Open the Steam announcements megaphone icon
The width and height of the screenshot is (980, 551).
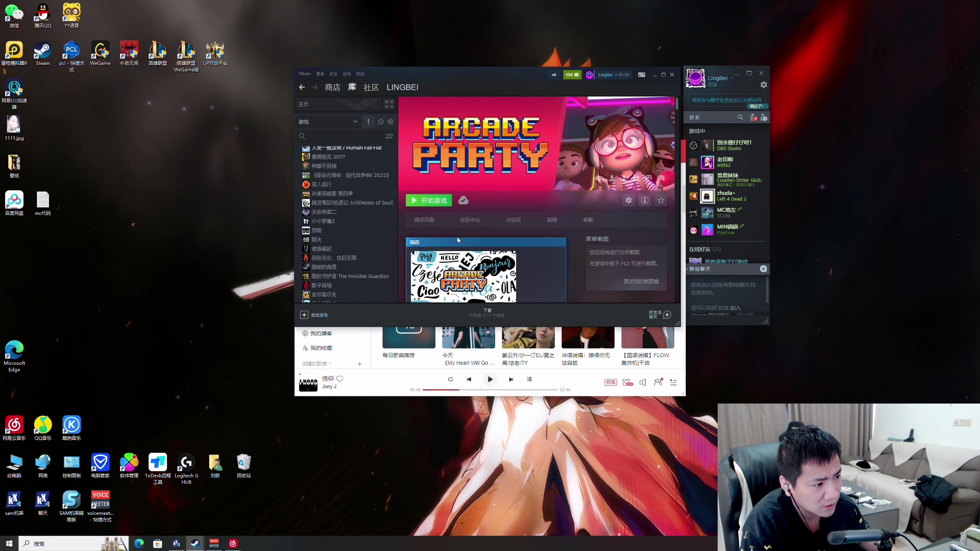(x=554, y=74)
